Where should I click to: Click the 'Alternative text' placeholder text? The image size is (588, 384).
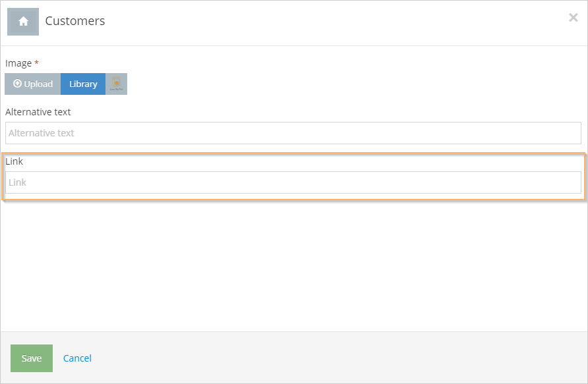coord(42,133)
